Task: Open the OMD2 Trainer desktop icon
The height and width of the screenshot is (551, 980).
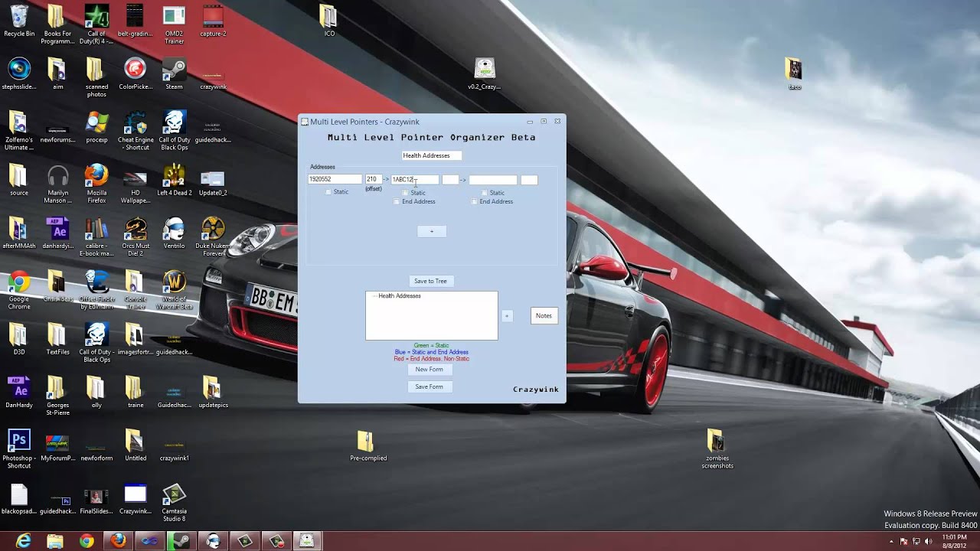Action: (x=174, y=24)
